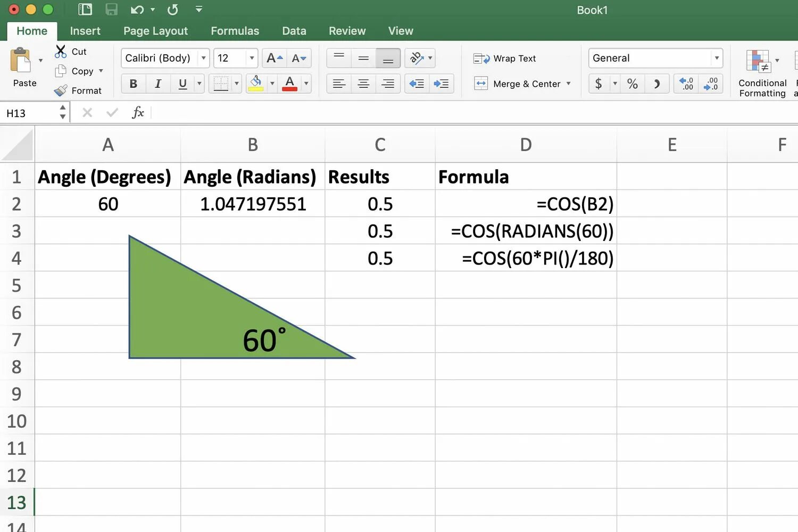Switch to the Home tab
This screenshot has height=532, width=798.
click(x=32, y=31)
